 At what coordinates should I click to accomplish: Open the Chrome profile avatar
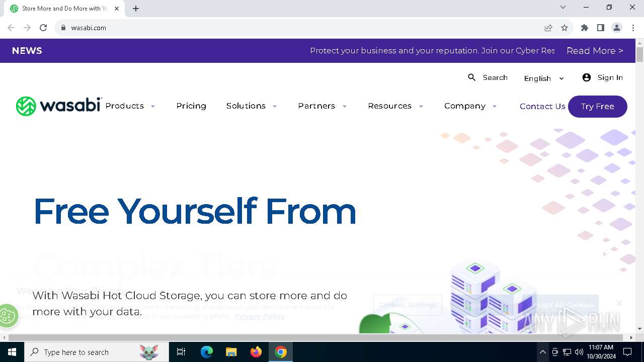(x=617, y=28)
